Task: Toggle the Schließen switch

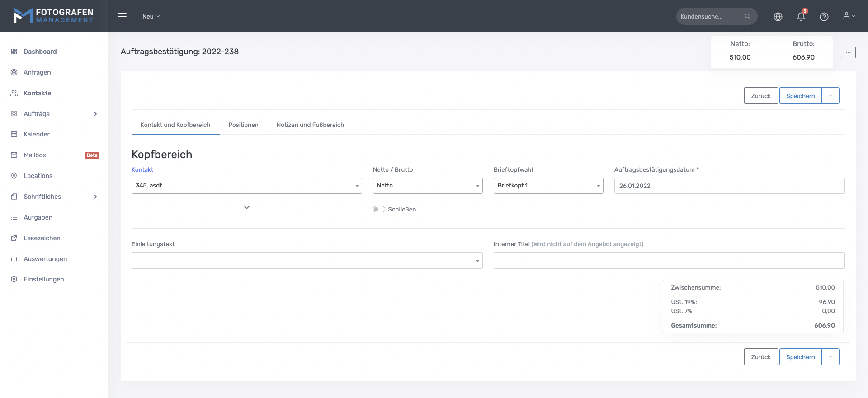Action: click(379, 209)
